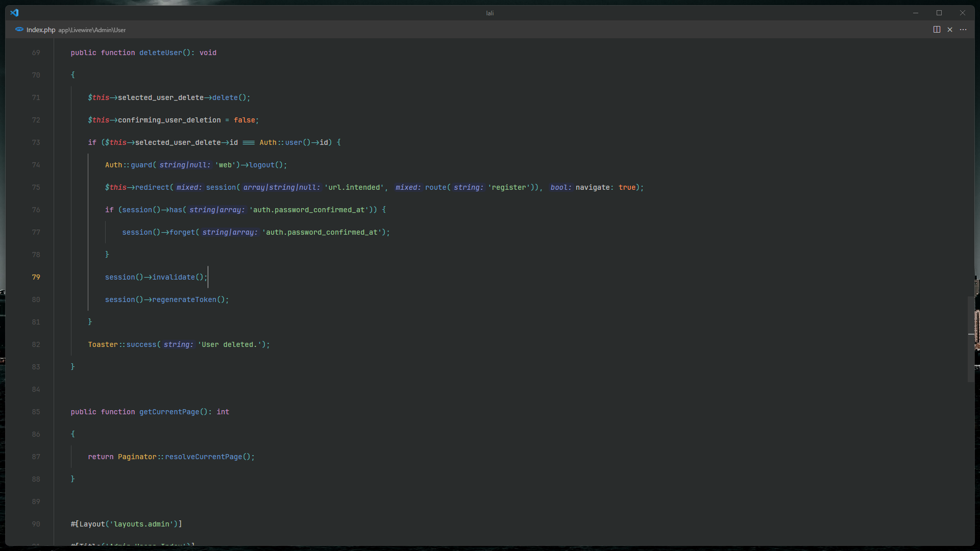Screen dimensions: 980x551
Task: Click the resolveCurrentPage method call
Action: (x=203, y=457)
